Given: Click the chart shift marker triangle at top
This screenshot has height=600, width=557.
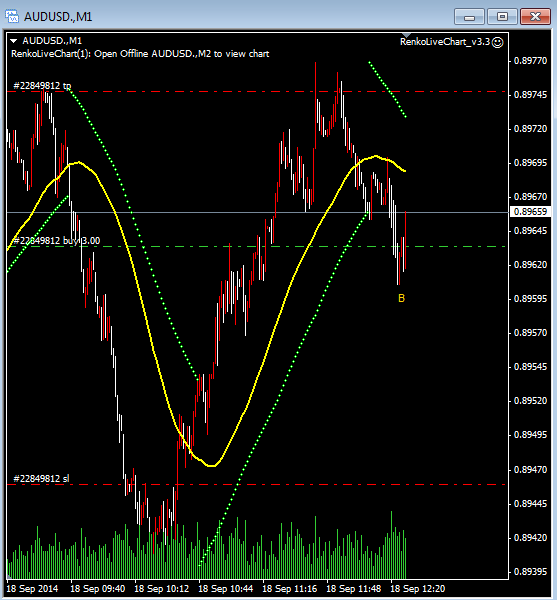Looking at the screenshot, I should 406,35.
